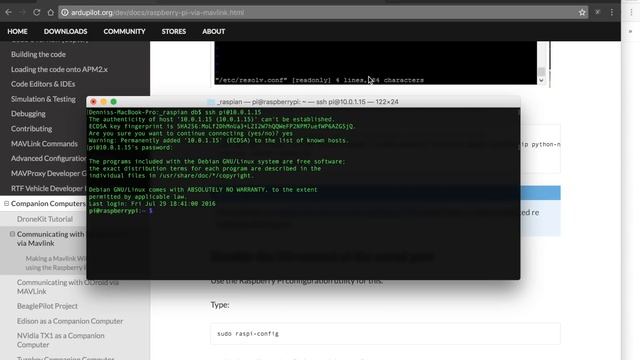Screen dimensions: 640x360
Task: Open Loading the code onto APM2.x
Action: (x=59, y=69)
